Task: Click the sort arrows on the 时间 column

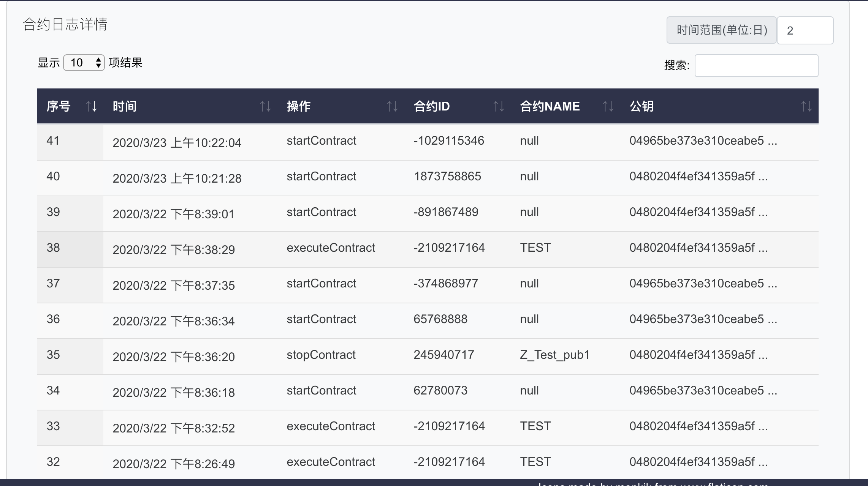Action: (265, 106)
